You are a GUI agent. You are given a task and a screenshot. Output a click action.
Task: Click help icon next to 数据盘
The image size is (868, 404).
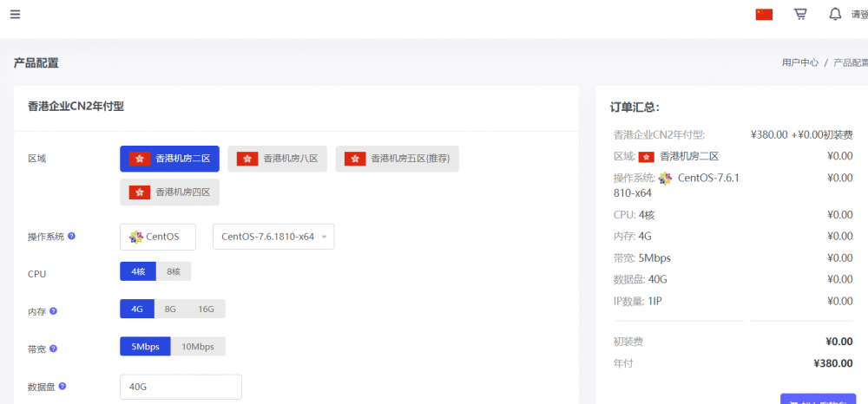pyautogui.click(x=62, y=387)
